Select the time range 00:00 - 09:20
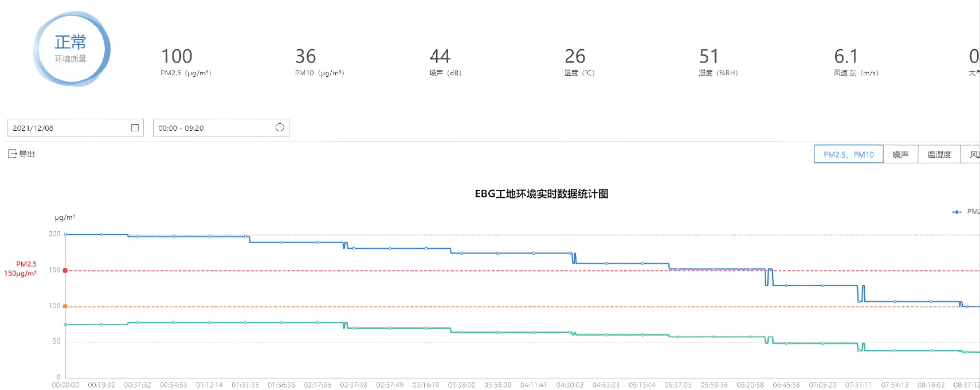Screen dimensions: 980x390 221,128
